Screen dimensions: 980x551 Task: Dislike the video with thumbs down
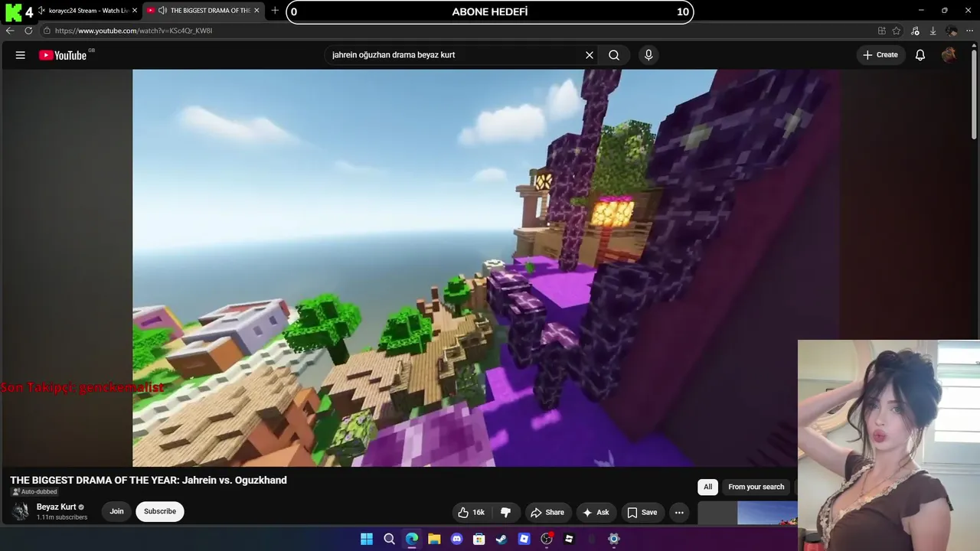tap(505, 513)
